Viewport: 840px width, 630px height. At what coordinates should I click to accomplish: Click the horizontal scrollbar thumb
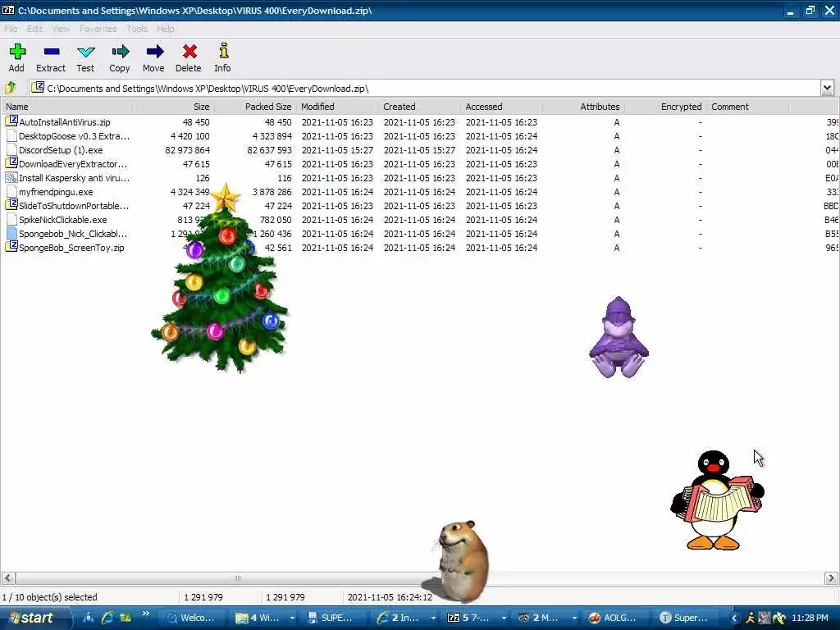coord(237,578)
